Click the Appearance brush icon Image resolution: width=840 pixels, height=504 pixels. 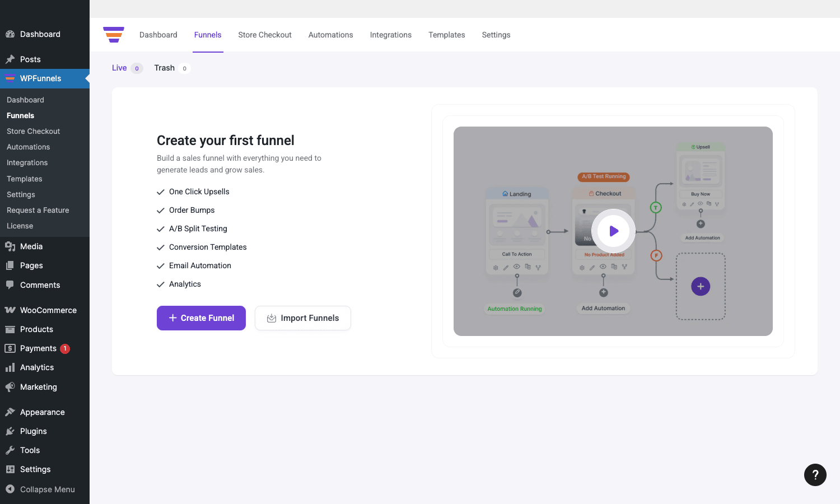click(10, 412)
